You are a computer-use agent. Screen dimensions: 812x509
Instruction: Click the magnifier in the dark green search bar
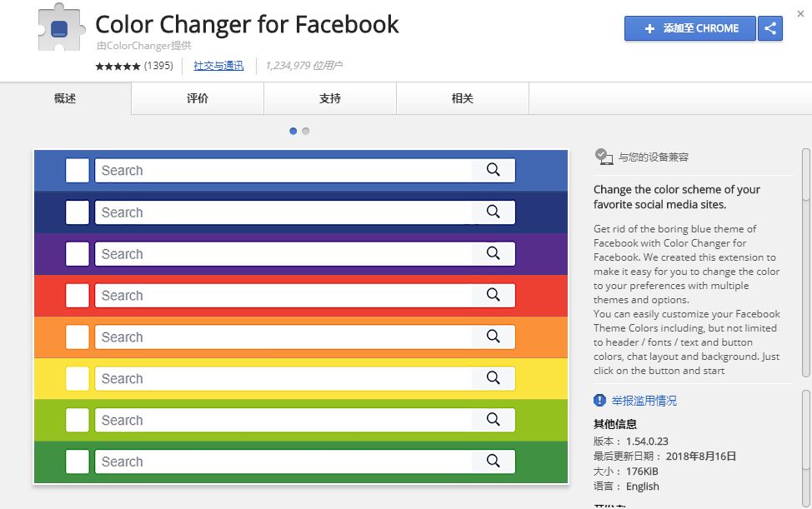click(x=493, y=461)
